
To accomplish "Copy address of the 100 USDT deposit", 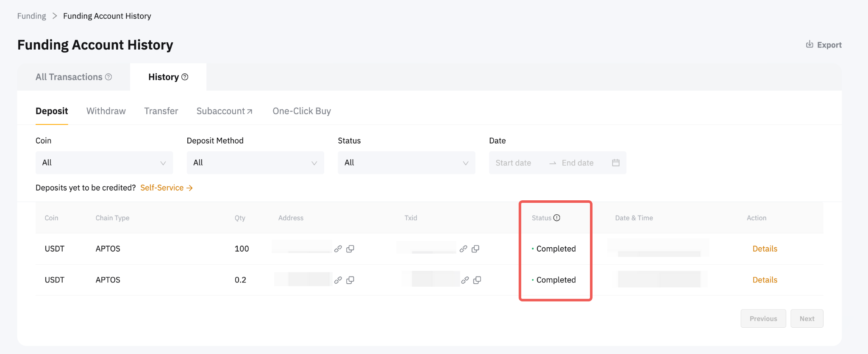I will (350, 249).
